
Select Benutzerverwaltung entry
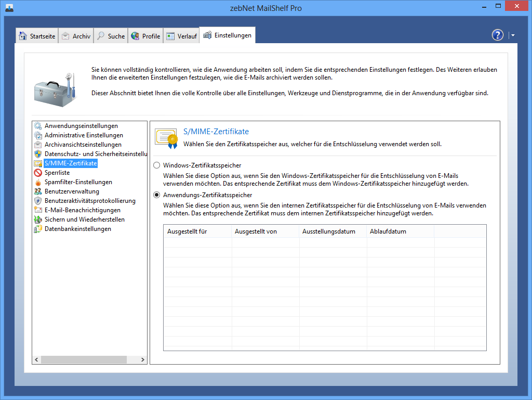[72, 191]
